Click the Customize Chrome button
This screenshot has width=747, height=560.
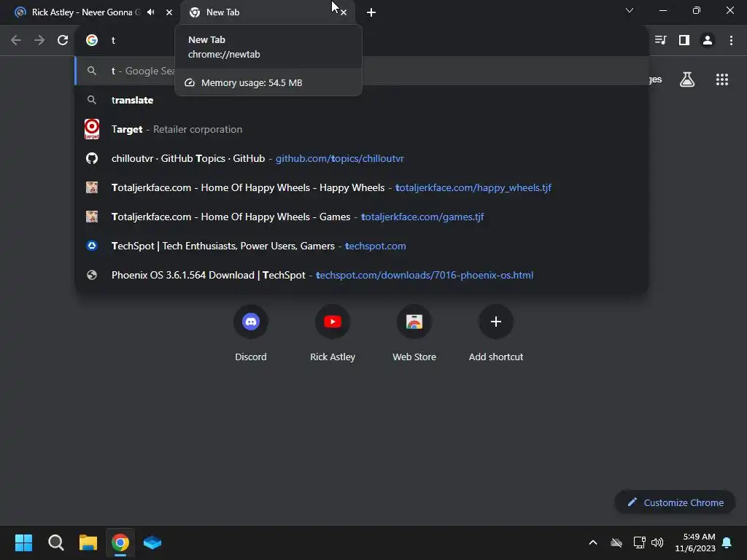click(675, 502)
